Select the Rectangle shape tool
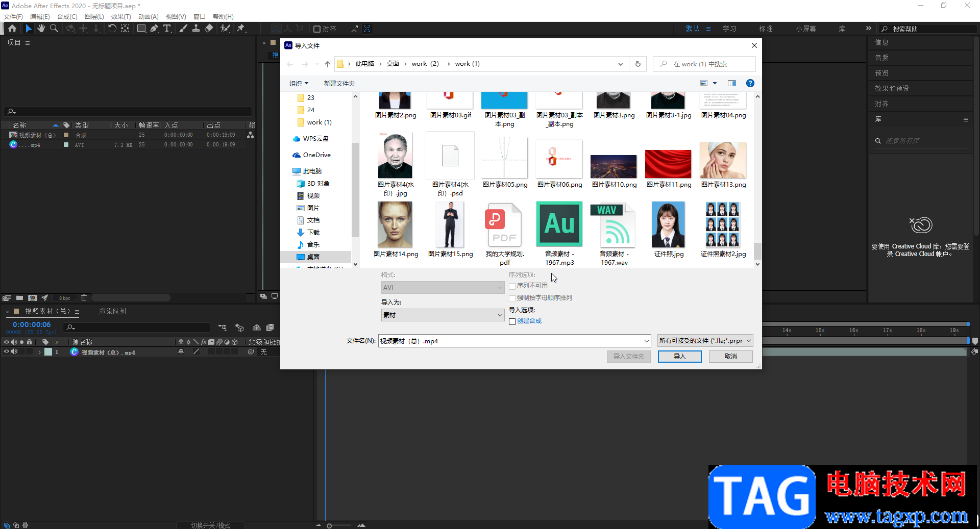This screenshot has width=980, height=529. point(141,29)
